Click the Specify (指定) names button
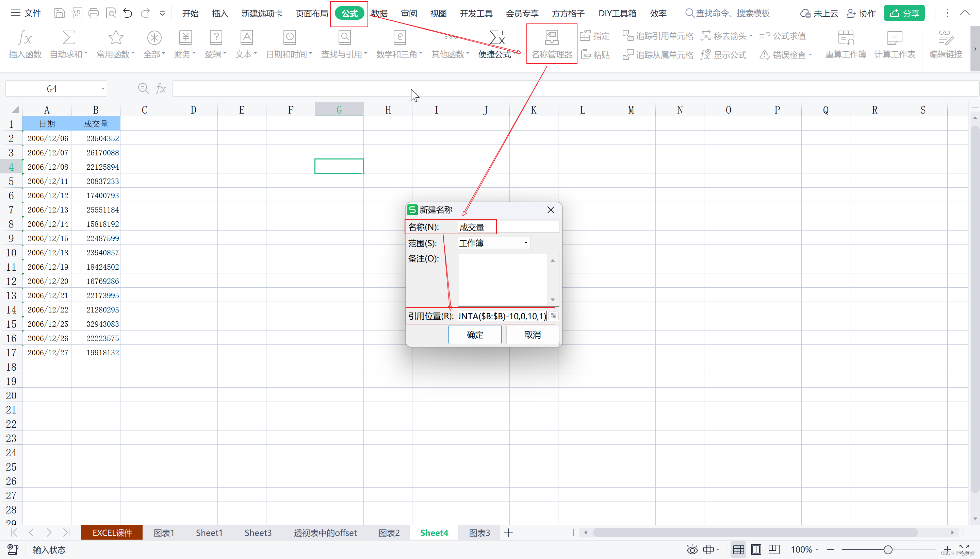Viewport: 980px width, 559px height. [x=595, y=36]
